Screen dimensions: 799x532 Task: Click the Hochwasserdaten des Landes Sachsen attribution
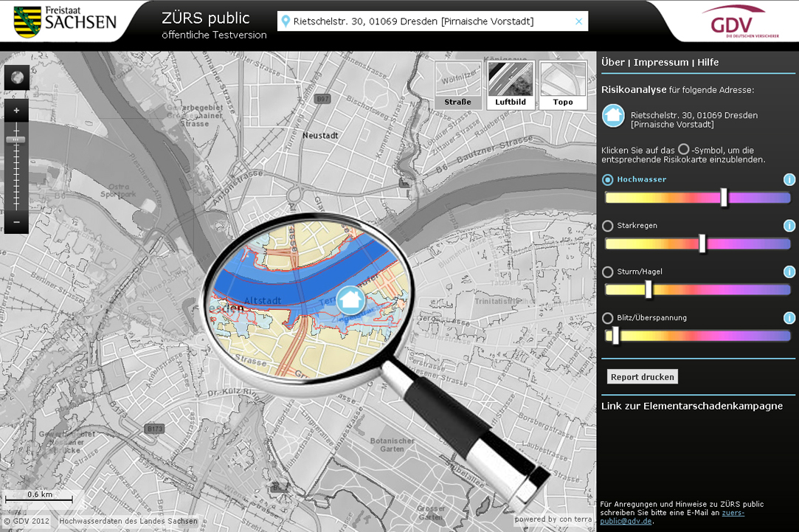pos(128,521)
